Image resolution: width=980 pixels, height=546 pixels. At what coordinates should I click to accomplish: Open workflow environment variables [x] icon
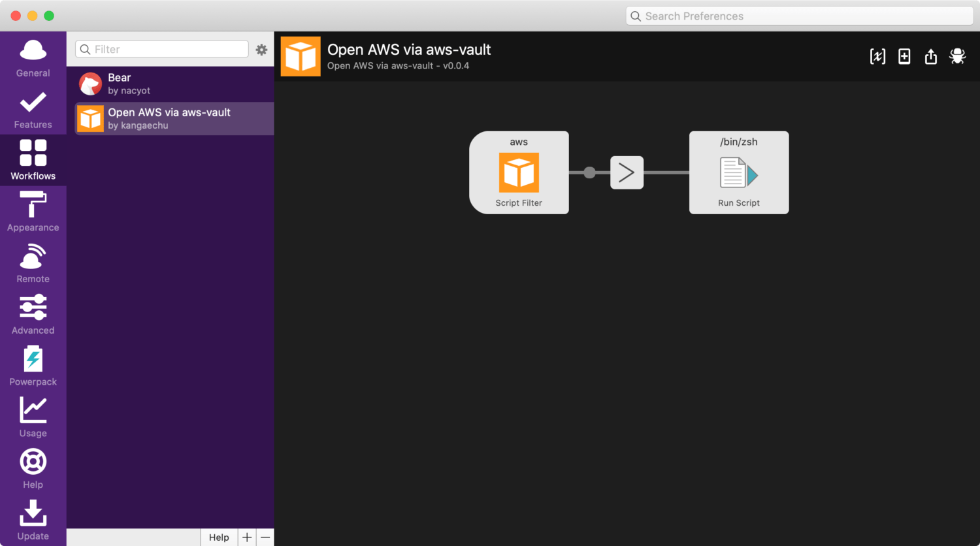coord(877,57)
